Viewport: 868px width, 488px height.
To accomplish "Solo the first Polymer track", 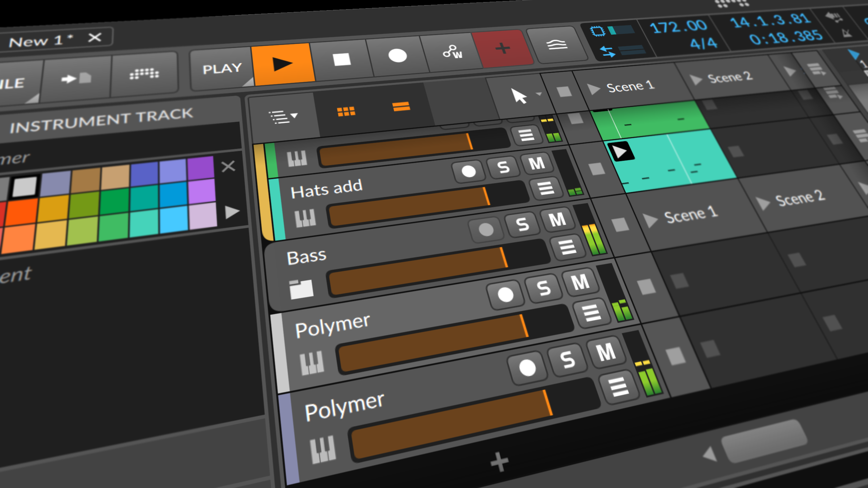I will pyautogui.click(x=544, y=288).
